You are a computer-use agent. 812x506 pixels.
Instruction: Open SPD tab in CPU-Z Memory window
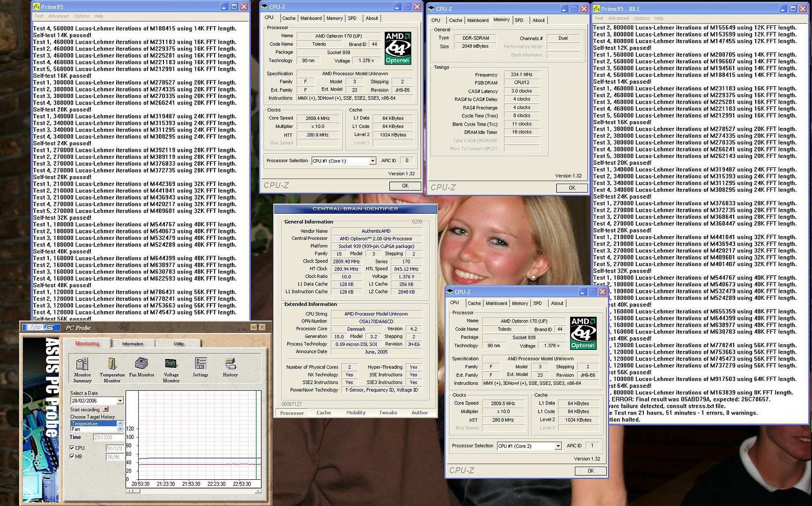519,20
